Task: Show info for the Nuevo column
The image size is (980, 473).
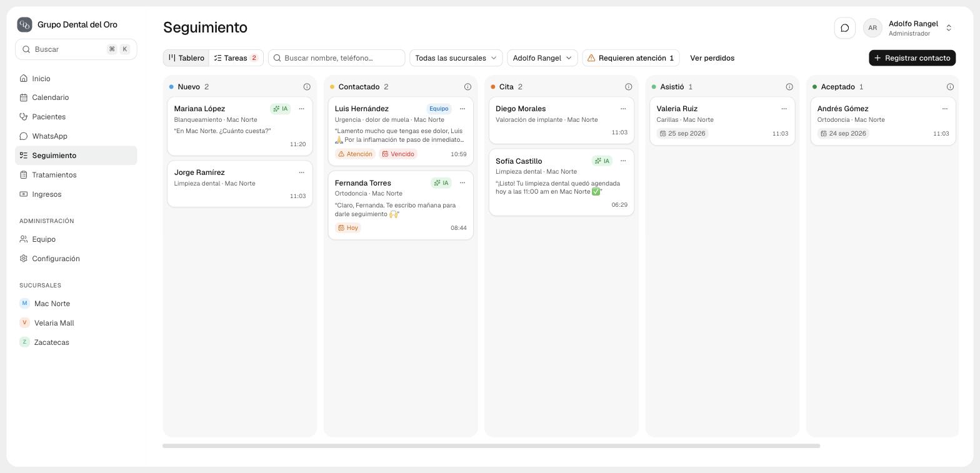Action: tap(307, 87)
